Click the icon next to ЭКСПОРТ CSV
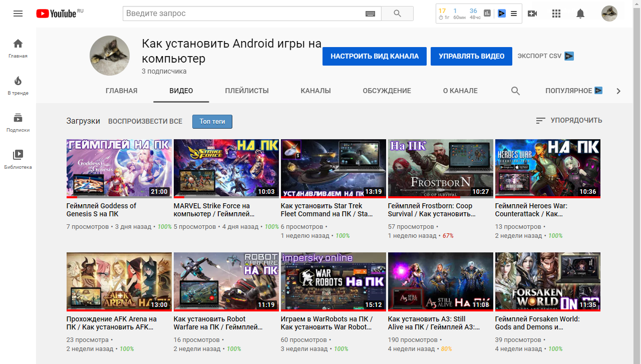The image size is (641, 364). pyautogui.click(x=569, y=56)
